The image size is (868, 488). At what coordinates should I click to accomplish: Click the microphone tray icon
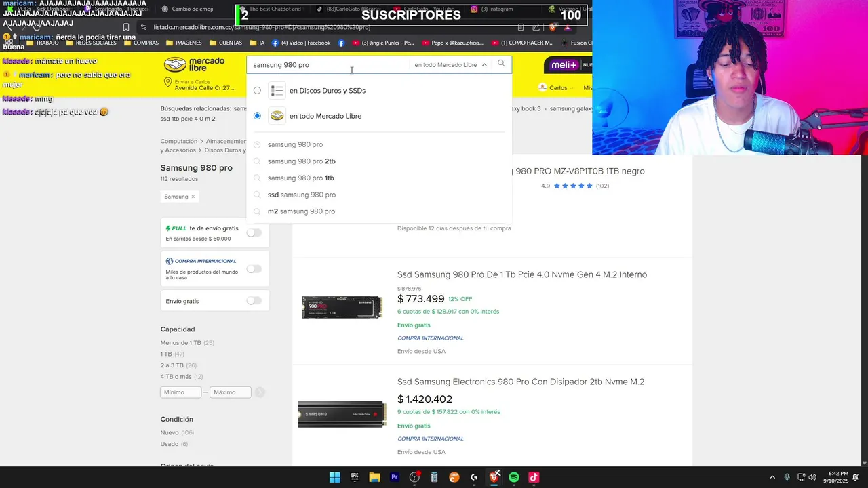tap(787, 477)
